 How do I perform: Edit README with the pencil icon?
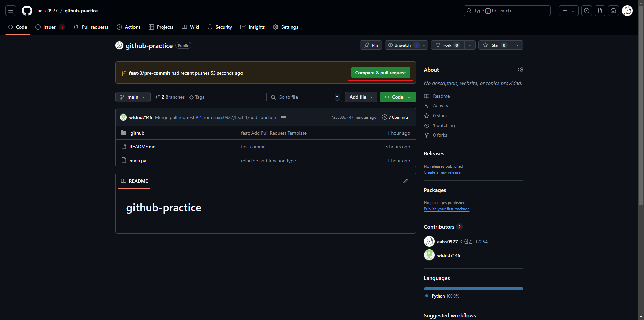pos(406,181)
